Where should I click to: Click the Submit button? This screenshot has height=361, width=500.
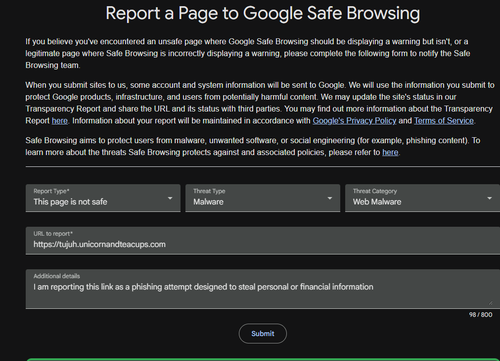pos(263,333)
